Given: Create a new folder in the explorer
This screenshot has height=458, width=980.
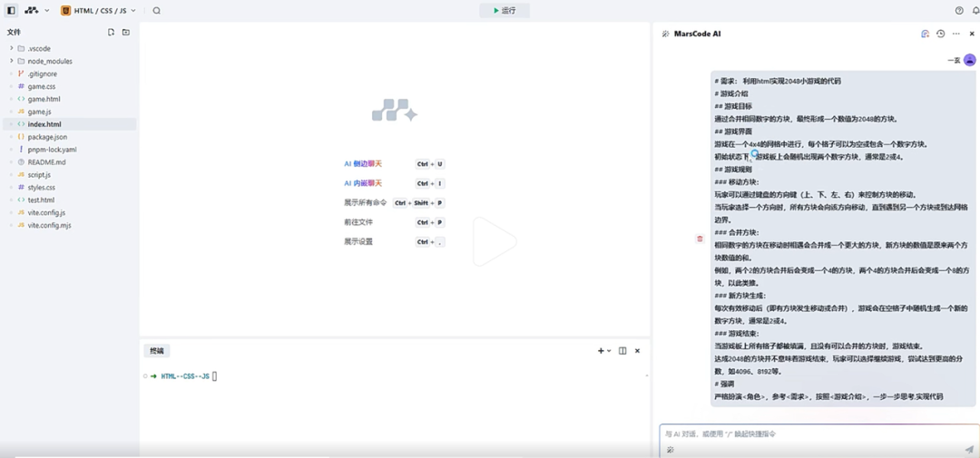Looking at the screenshot, I should [125, 32].
